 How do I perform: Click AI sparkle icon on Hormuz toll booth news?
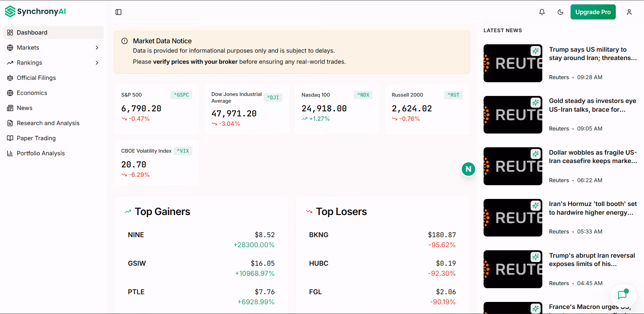(536, 205)
